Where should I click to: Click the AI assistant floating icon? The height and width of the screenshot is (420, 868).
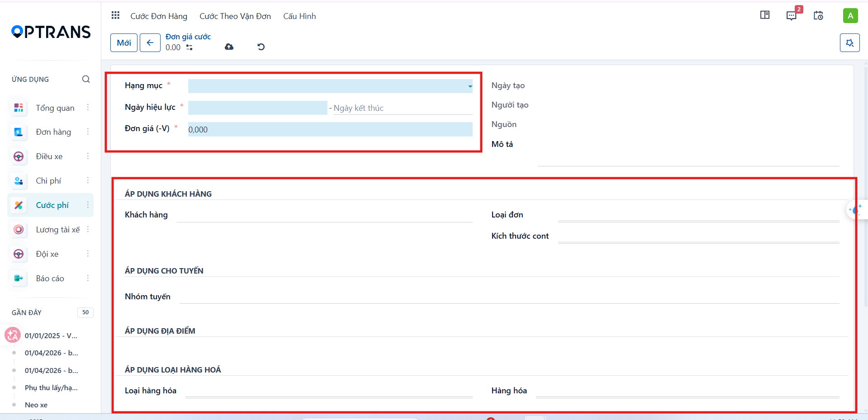coord(855,210)
